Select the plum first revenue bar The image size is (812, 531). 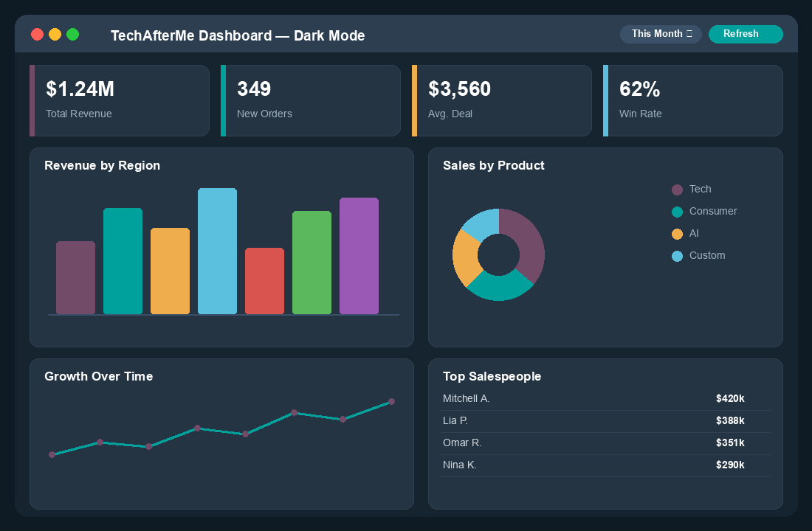pyautogui.click(x=75, y=277)
